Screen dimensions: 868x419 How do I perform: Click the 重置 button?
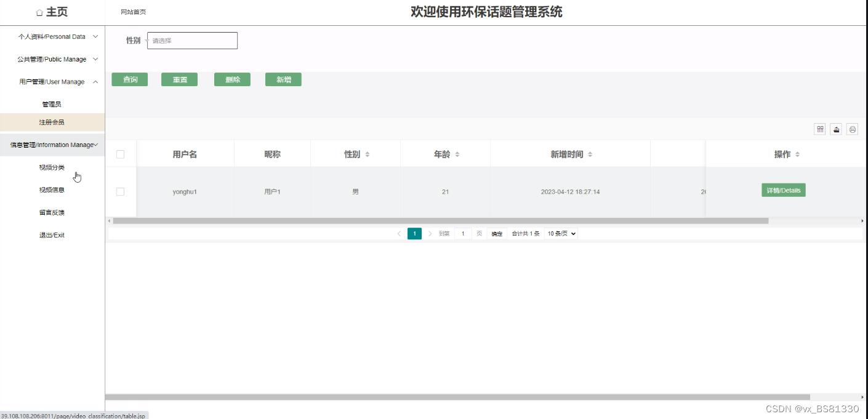tap(180, 79)
